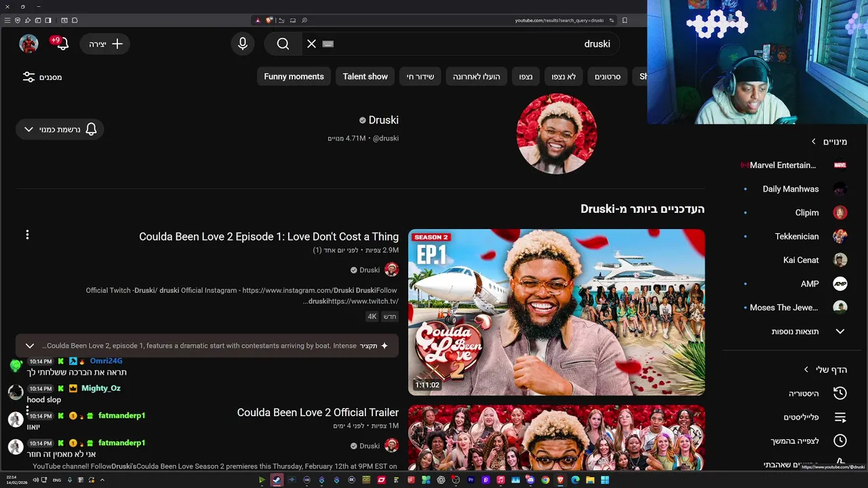
Task: Click the reload arrow icon in browser toolbar
Action: click(x=281, y=20)
